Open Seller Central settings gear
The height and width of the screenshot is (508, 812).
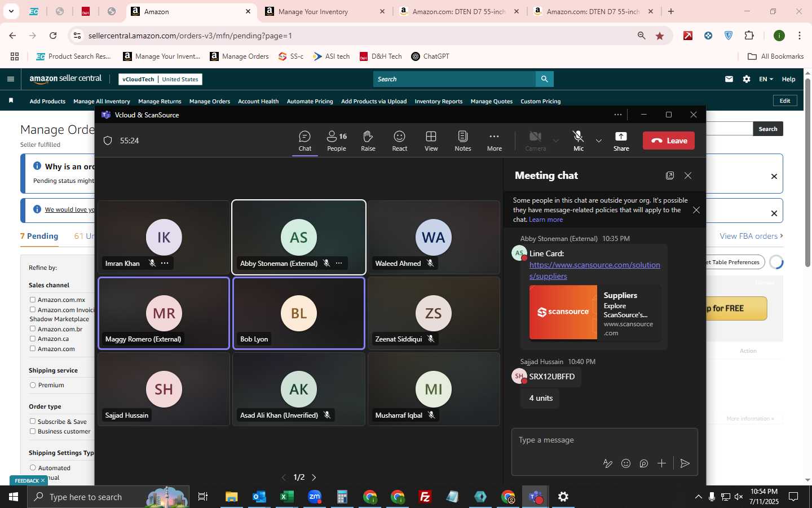pos(747,79)
